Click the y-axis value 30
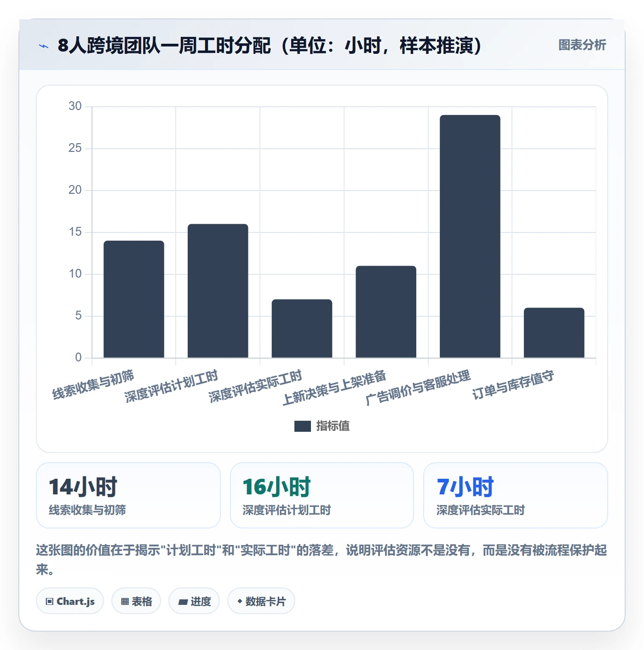644x650 pixels. pyautogui.click(x=75, y=106)
